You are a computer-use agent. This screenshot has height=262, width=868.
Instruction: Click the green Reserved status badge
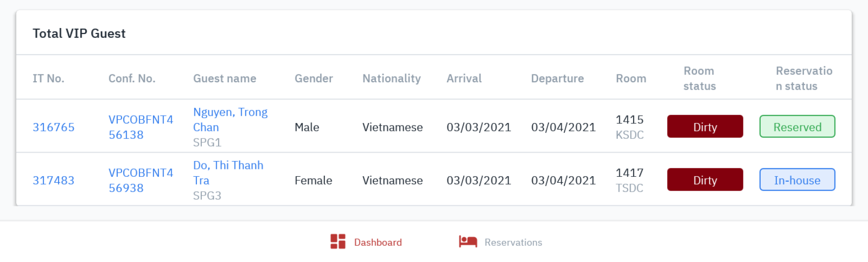click(797, 127)
